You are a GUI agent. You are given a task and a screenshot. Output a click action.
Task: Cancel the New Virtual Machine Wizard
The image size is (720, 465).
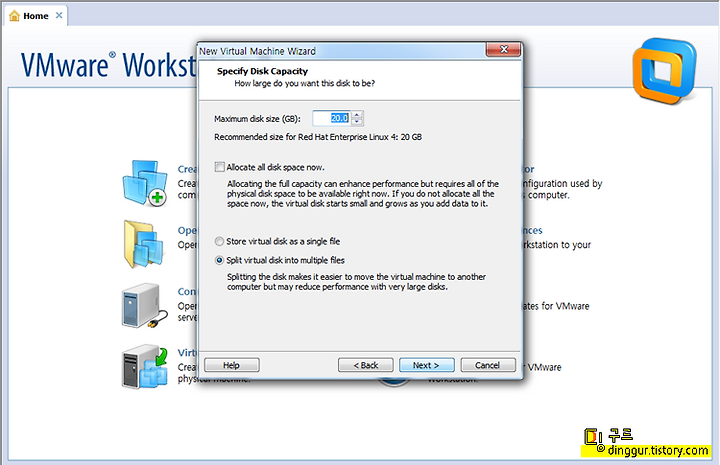pos(488,365)
